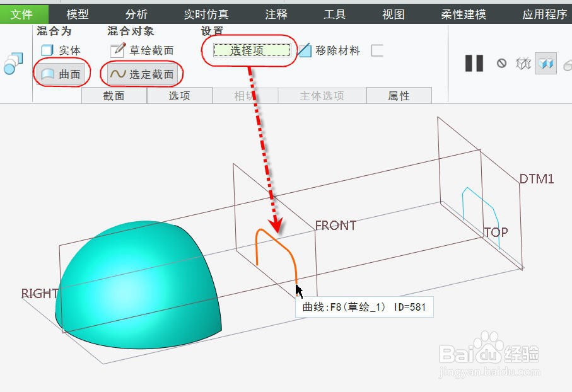
Task: Click the FRONT datum plane label
Action: coord(336,226)
